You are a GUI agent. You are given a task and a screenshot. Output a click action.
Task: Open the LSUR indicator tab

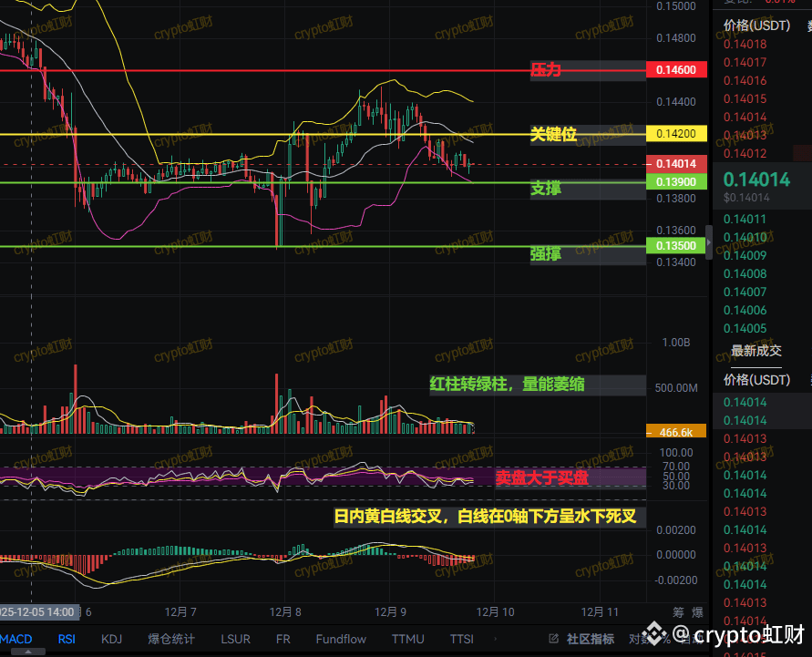(236, 640)
